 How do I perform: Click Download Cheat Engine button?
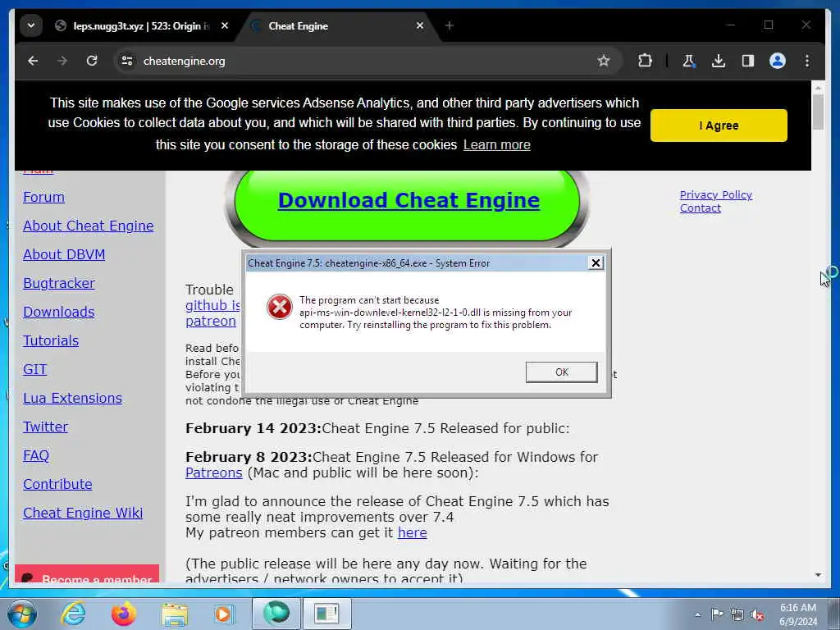(x=409, y=200)
